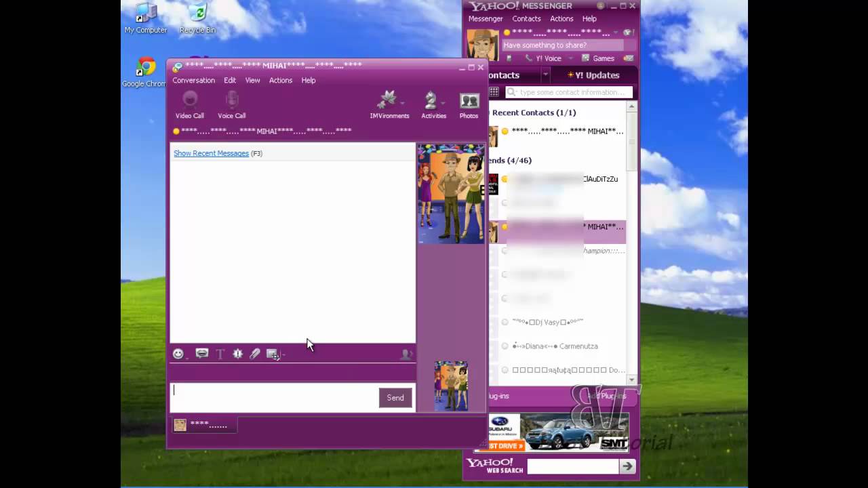The width and height of the screenshot is (868, 488).
Task: Switch to Y! Updates tab
Action: pyautogui.click(x=594, y=75)
